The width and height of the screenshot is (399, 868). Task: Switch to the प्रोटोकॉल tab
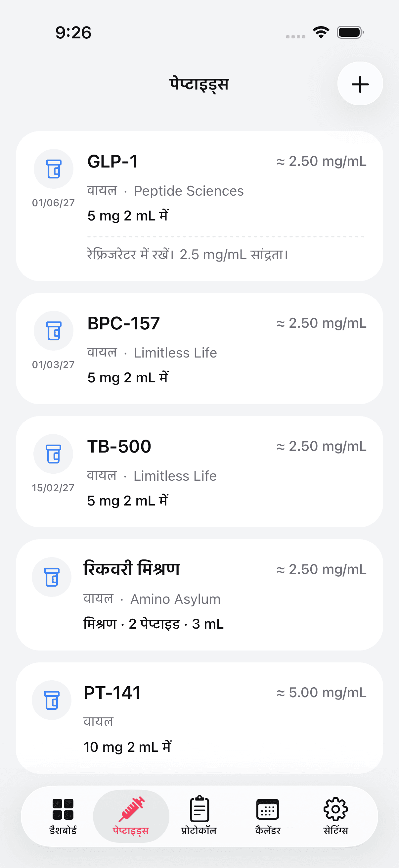point(199,815)
